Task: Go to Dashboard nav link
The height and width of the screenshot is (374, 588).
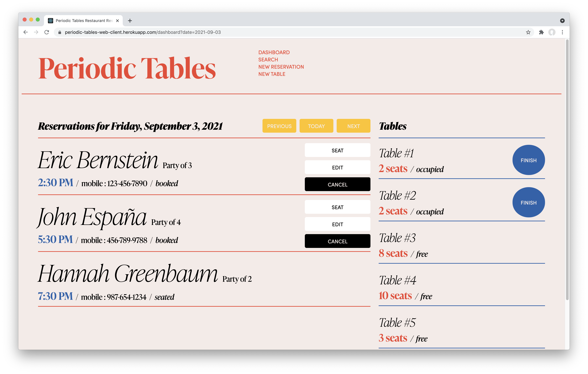Action: (x=274, y=53)
